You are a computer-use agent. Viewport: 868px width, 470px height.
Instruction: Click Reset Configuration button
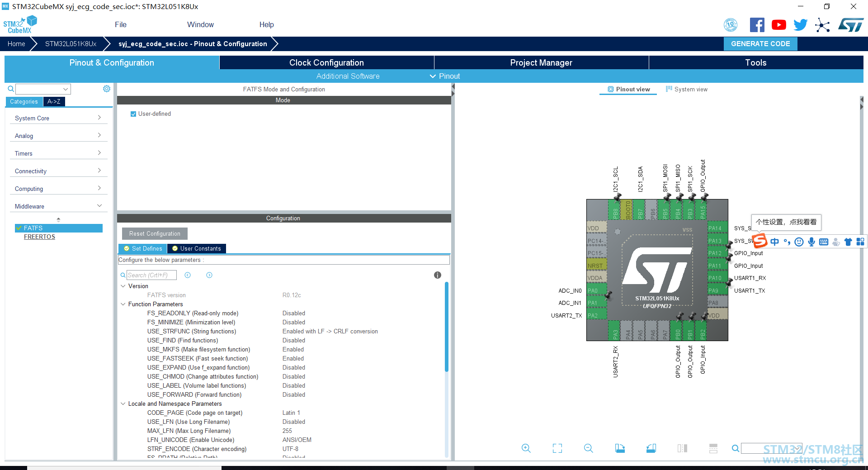pos(155,234)
